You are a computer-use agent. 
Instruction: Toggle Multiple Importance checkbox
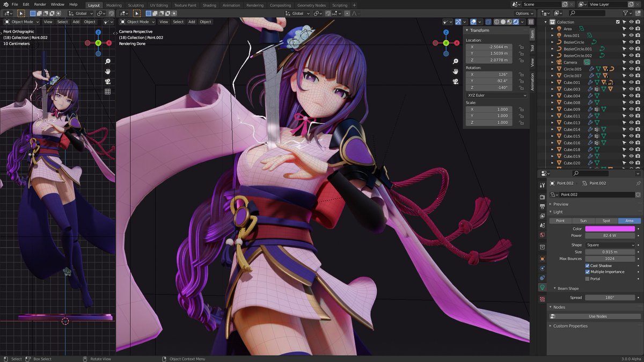(588, 272)
